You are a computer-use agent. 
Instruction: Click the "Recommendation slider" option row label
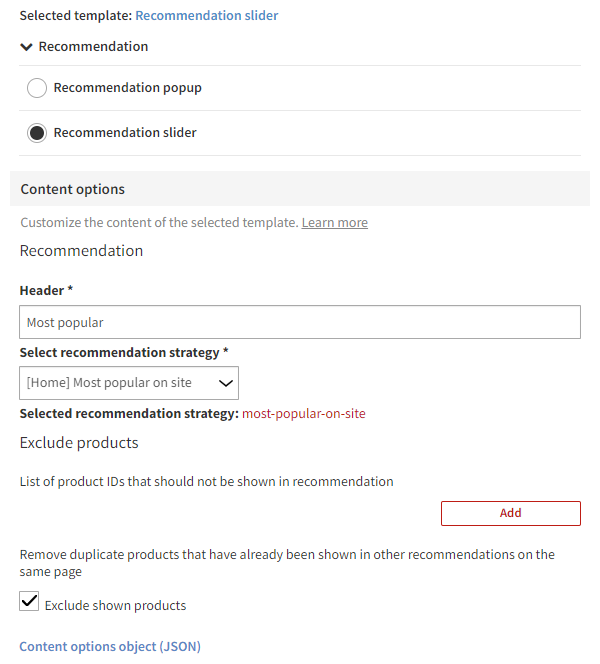point(125,133)
